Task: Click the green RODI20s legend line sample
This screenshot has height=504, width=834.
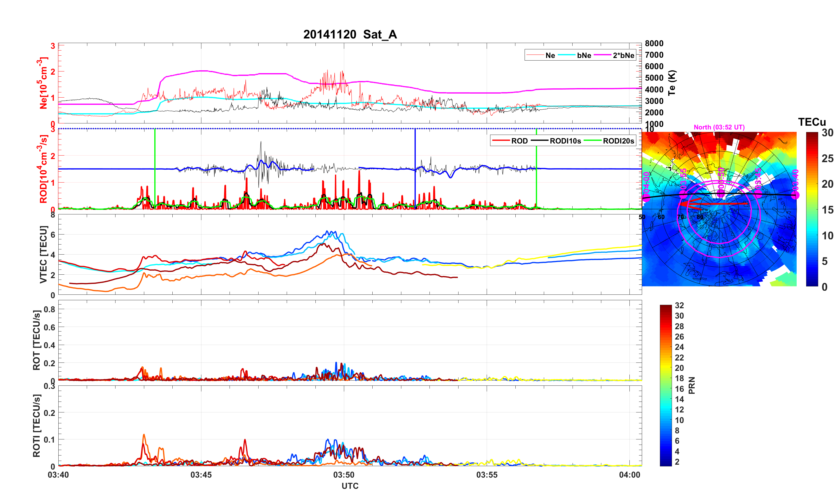Action: pos(593,141)
